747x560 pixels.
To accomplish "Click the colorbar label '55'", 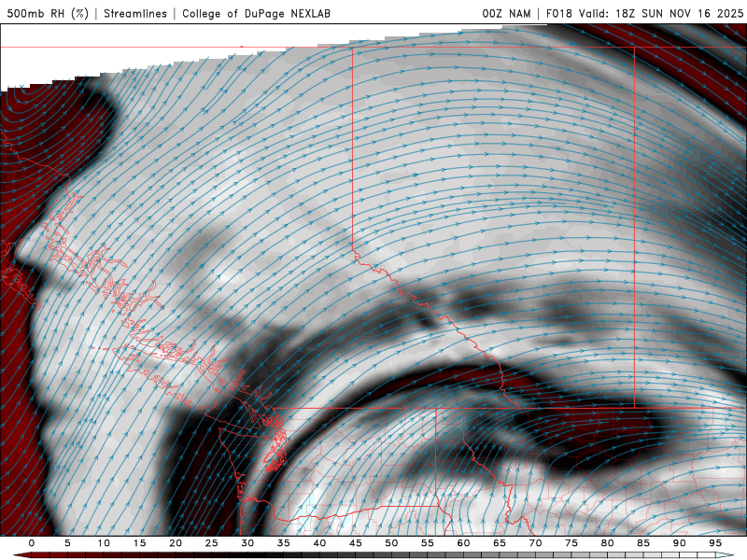I will point(427,543).
